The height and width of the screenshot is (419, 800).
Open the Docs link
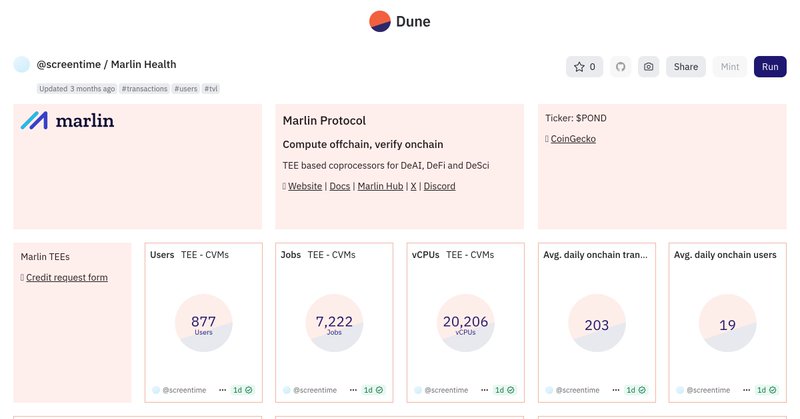coord(340,186)
